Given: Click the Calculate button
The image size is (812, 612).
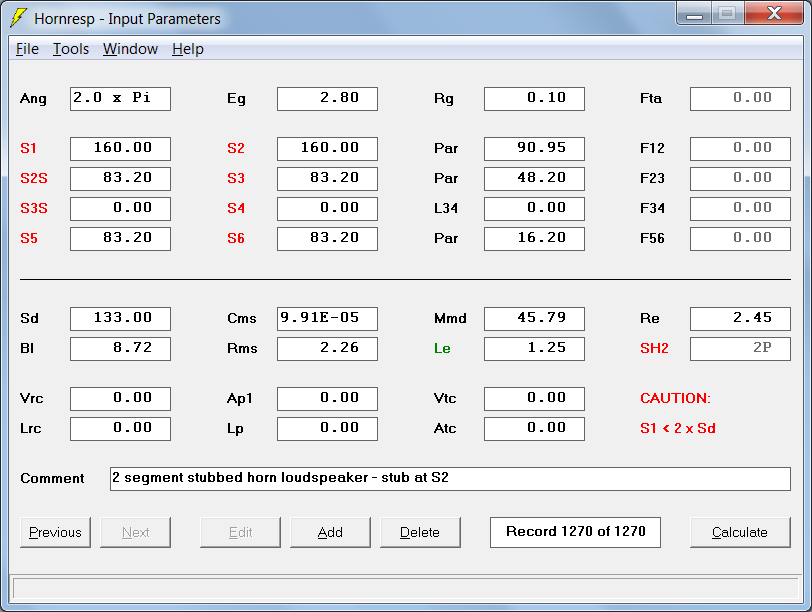Looking at the screenshot, I should coord(740,532).
